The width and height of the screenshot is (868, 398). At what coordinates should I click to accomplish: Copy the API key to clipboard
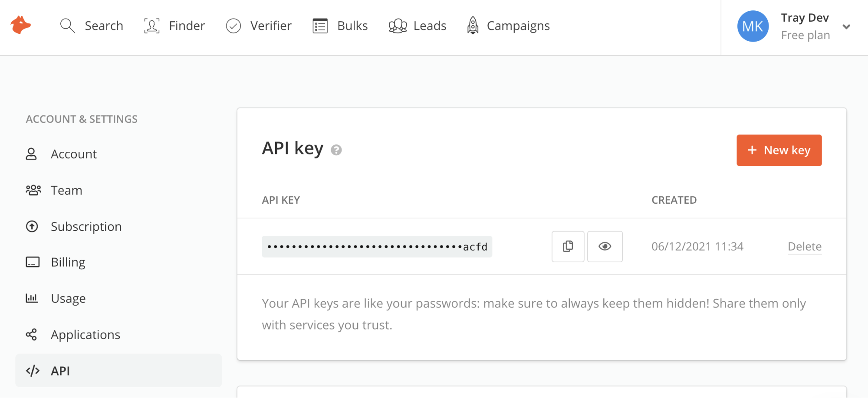coord(568,246)
